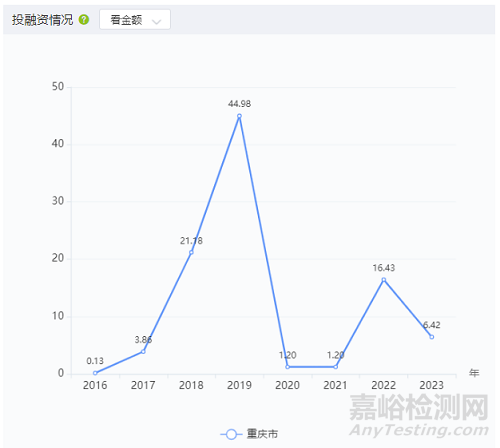Click the 2016 data point marker 0.13
The width and height of the screenshot is (500, 448).
click(x=95, y=373)
